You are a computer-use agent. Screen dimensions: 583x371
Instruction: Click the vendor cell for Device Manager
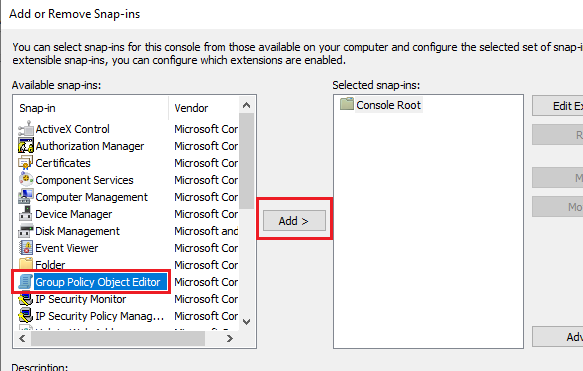(206, 214)
